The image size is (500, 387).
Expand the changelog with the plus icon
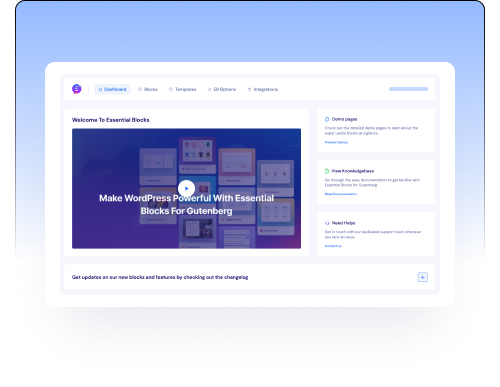tap(423, 277)
